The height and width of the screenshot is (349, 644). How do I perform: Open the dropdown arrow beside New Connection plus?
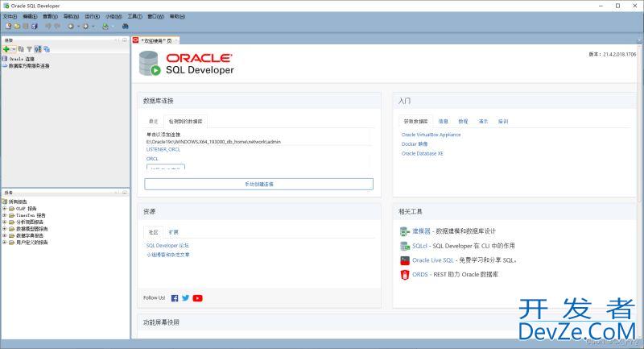pyautogui.click(x=14, y=49)
